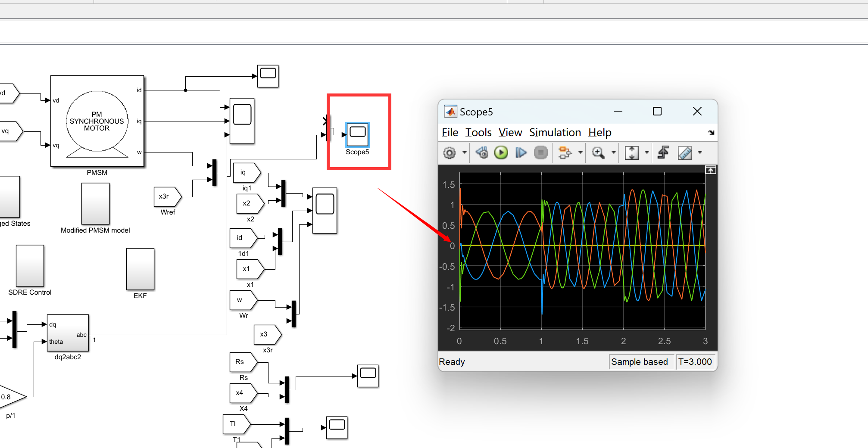Select the dq2abc2 transform block

pos(68,333)
